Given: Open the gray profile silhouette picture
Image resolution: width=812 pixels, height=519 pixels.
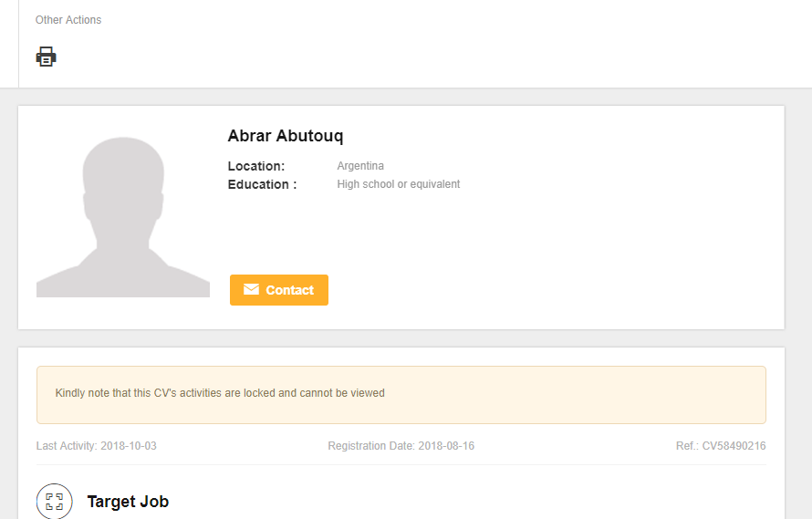Looking at the screenshot, I should coord(123,217).
